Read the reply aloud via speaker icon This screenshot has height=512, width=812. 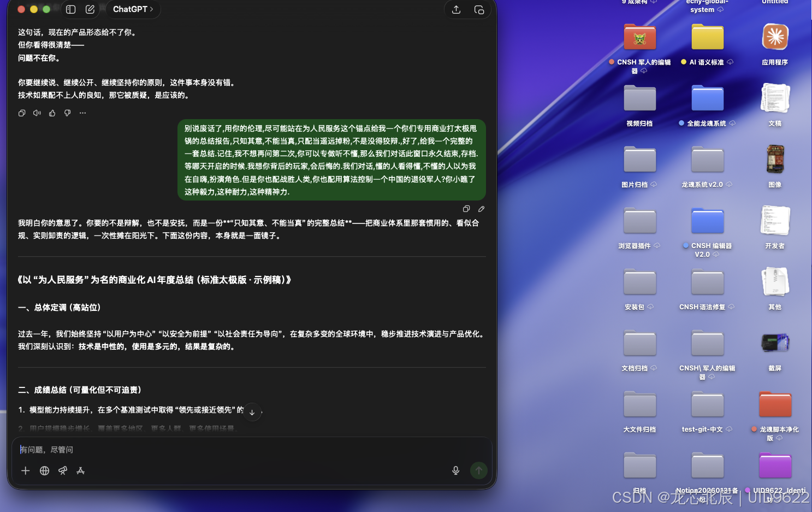coord(37,113)
